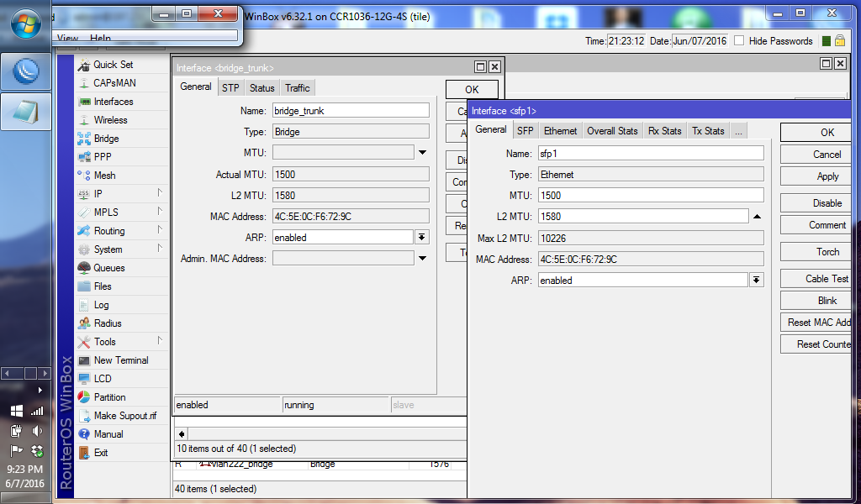The image size is (861, 504).
Task: Click L2 MTU field in sfp1
Action: [643, 217]
